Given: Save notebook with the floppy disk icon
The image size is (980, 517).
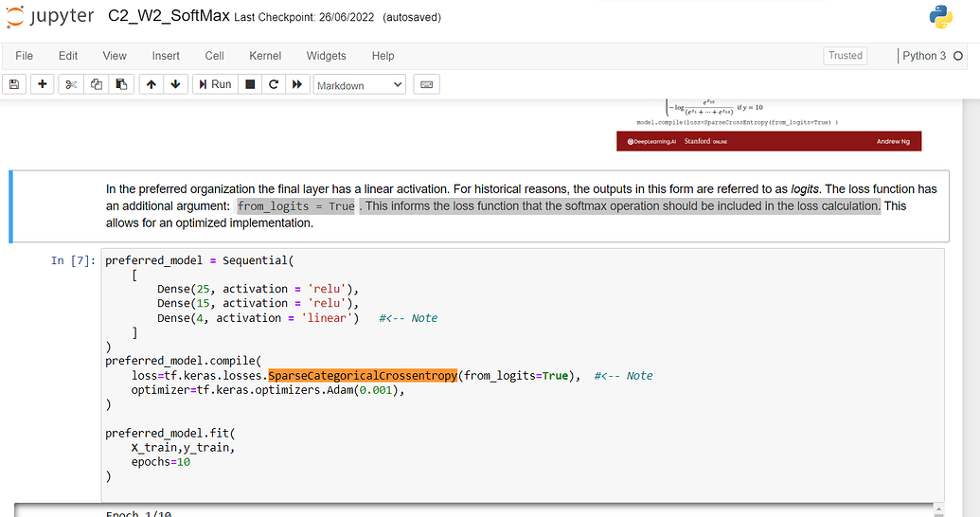Looking at the screenshot, I should click(14, 84).
